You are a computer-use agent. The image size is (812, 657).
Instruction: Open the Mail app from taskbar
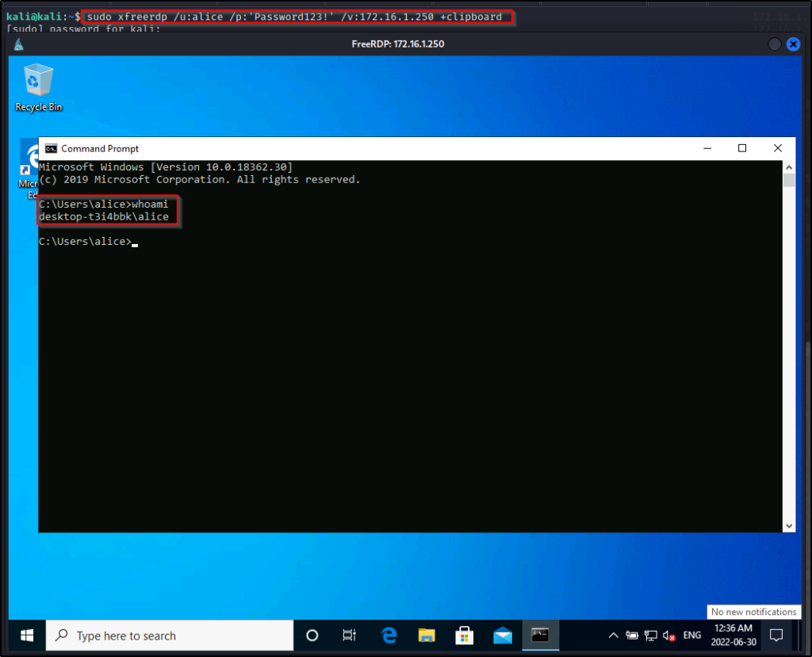(503, 636)
